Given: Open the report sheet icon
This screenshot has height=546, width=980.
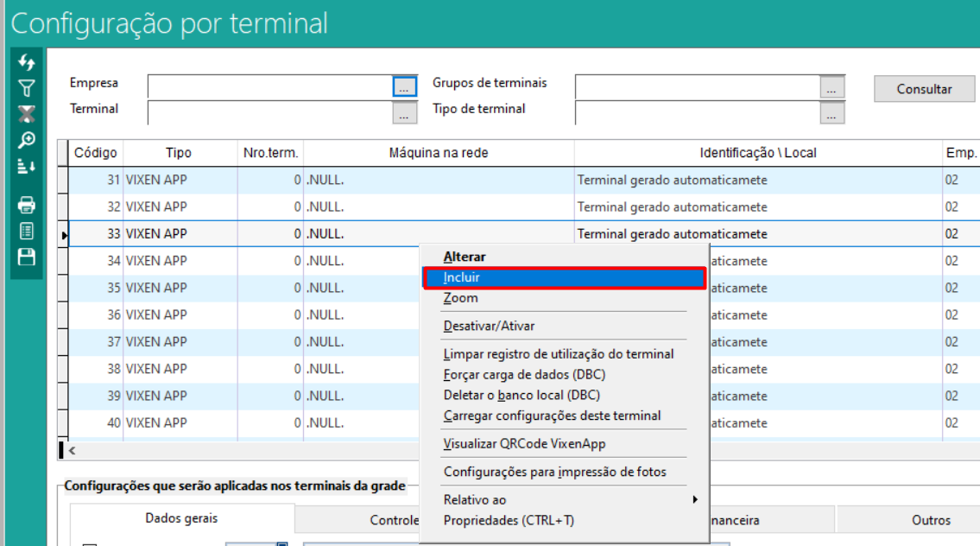Looking at the screenshot, I should point(27,231).
